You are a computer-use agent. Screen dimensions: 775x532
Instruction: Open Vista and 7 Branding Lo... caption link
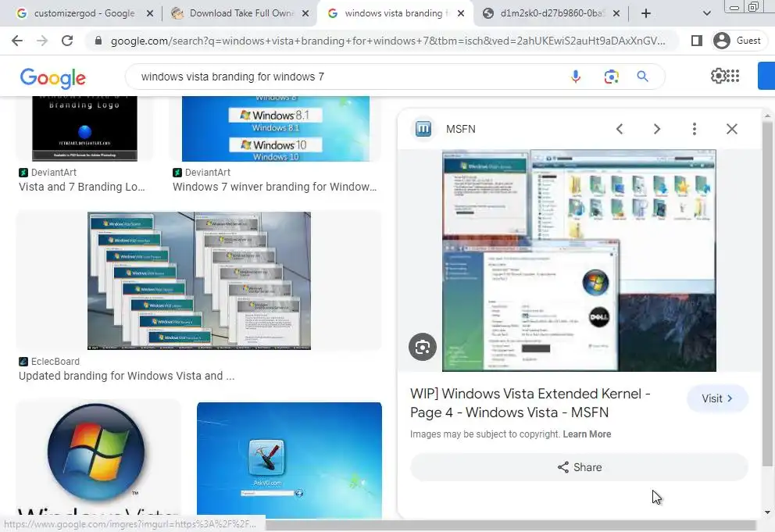click(x=81, y=187)
